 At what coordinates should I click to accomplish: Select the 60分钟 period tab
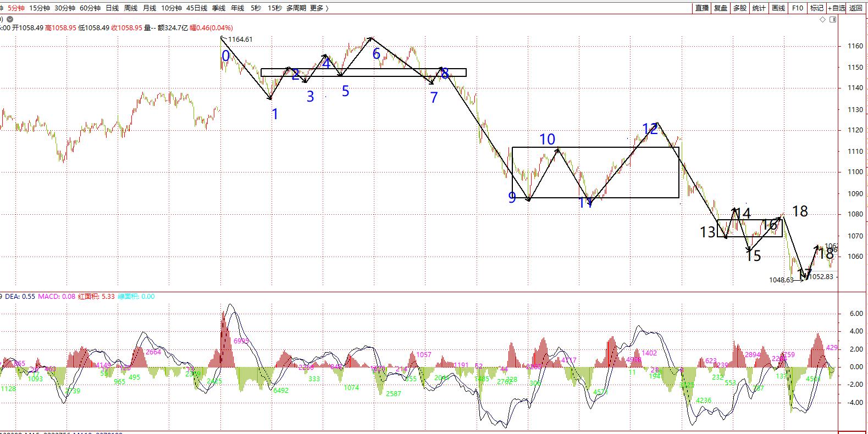coord(90,8)
